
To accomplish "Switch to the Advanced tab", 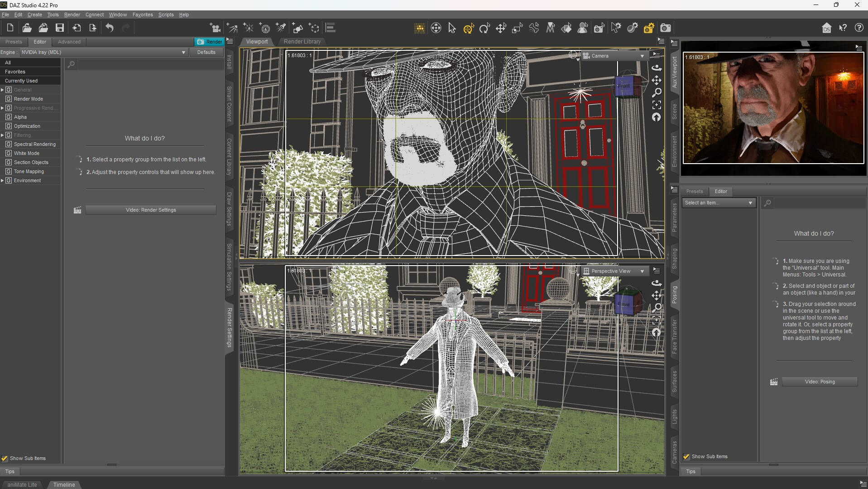I will [x=69, y=42].
